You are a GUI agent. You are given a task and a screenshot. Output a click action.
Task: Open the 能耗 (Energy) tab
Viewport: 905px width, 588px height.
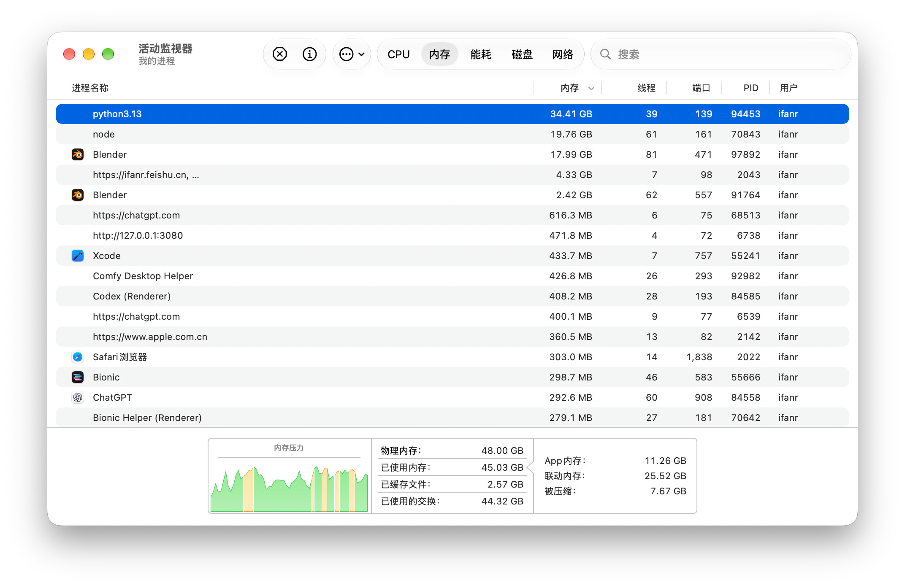[x=481, y=54]
